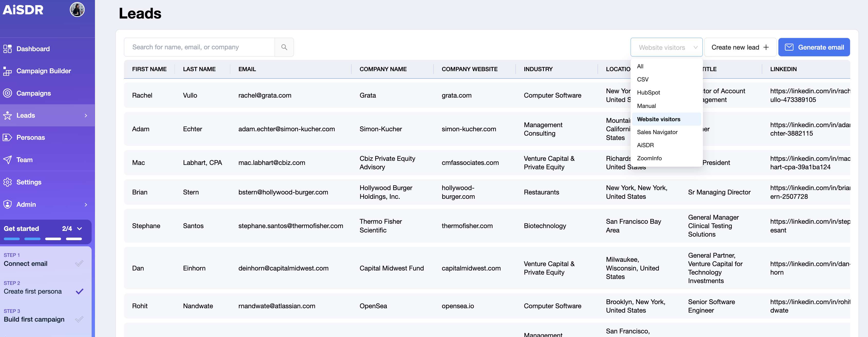The height and width of the screenshot is (337, 868).
Task: Select Website visitors dropdown option
Action: click(x=666, y=119)
